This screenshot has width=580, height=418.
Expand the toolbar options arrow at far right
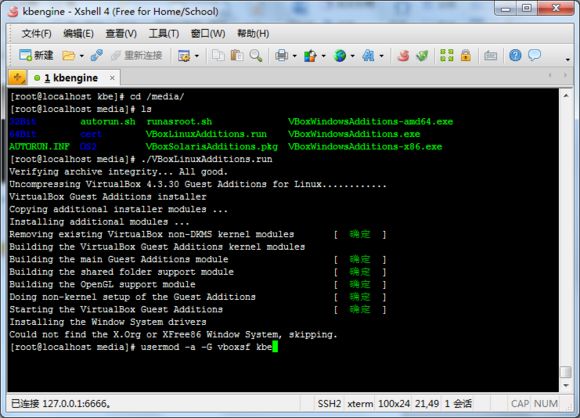pos(567,59)
